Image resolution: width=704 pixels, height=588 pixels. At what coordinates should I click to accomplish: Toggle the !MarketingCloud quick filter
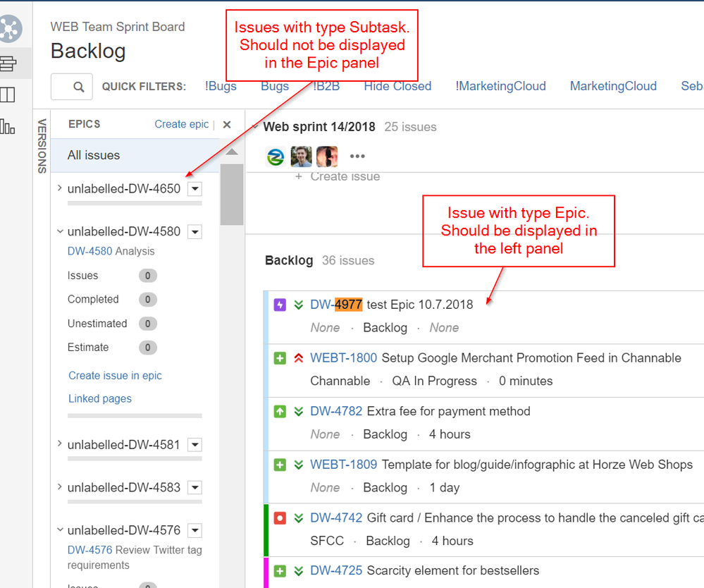500,86
